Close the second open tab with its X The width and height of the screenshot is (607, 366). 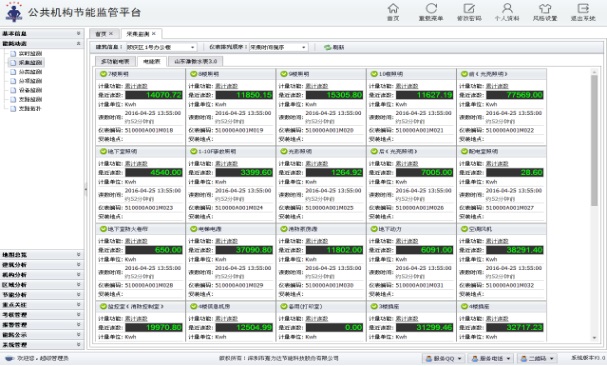154,34
